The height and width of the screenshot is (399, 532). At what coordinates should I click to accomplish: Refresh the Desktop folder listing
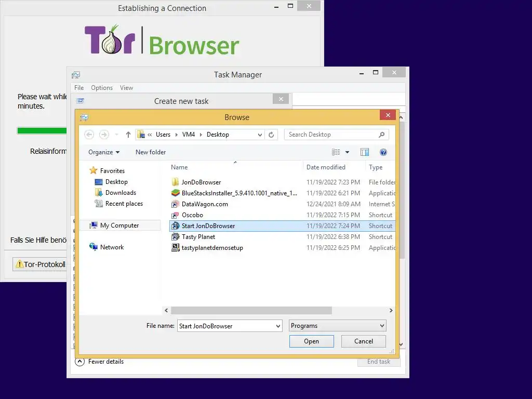271,135
